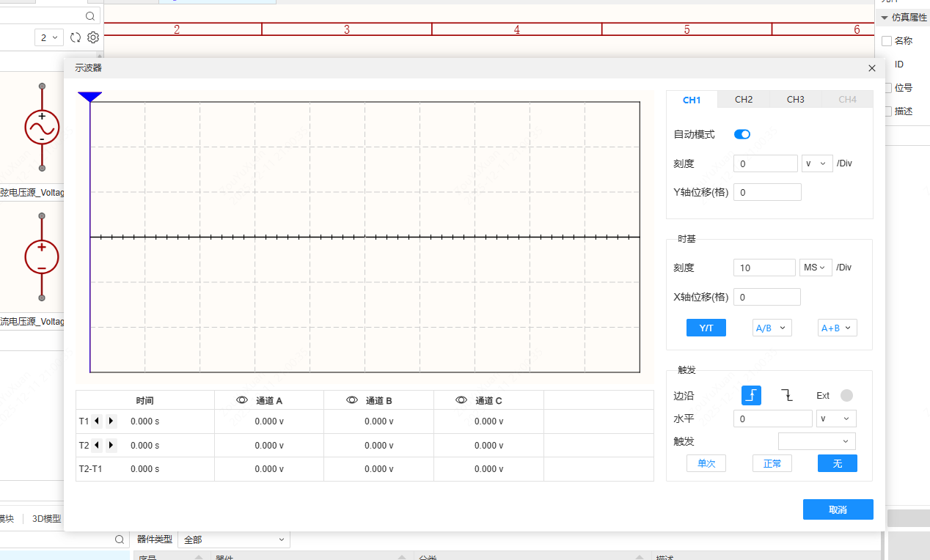Click the refresh icon beside zoom level selector
930x560 pixels.
click(x=75, y=37)
